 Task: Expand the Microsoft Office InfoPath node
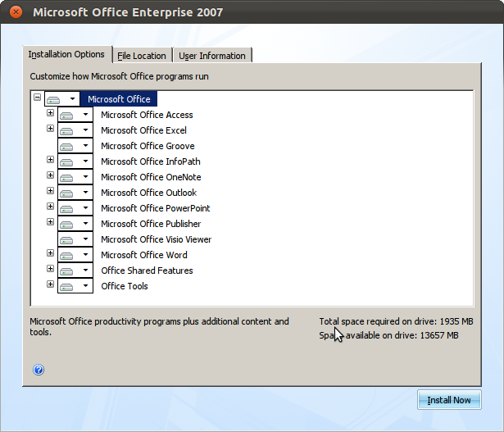50,159
